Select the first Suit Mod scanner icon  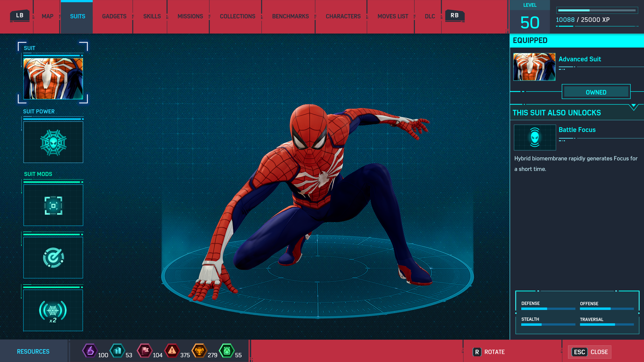pyautogui.click(x=53, y=205)
